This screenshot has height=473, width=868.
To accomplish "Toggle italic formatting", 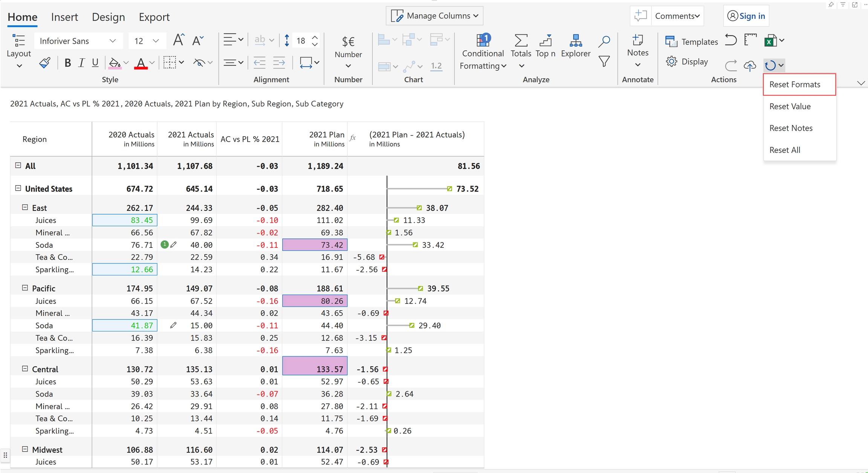I will (81, 63).
